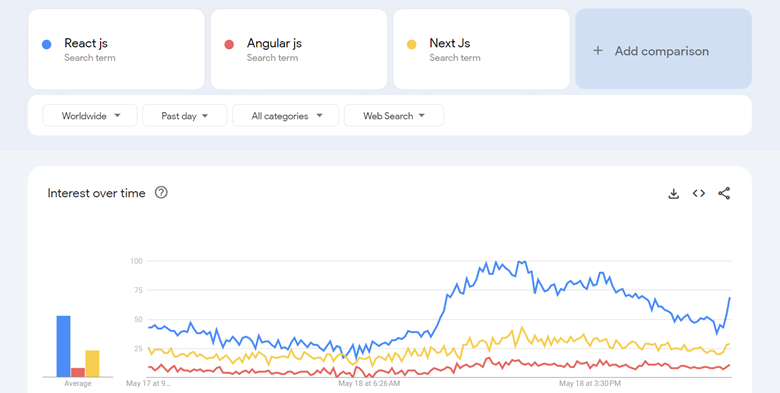Click the yellow dot beside Next Js
Viewport: 780px width, 393px height.
(412, 45)
